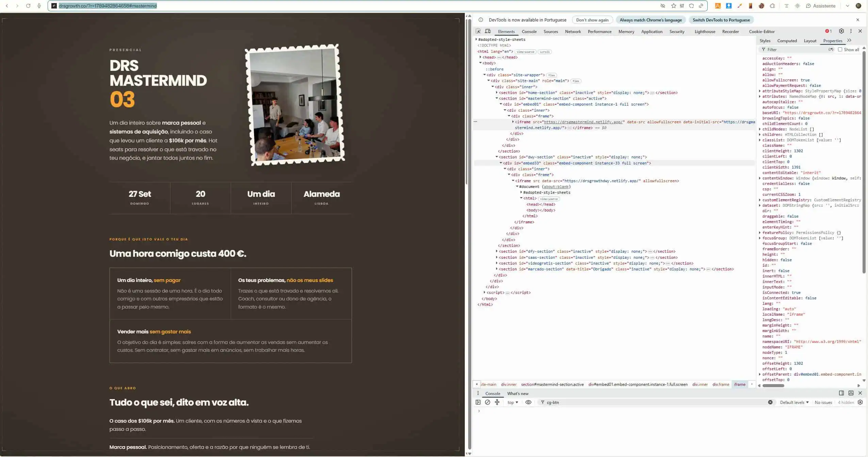
Task: Toggle the flex badge on site-main
Action: pyautogui.click(x=575, y=81)
